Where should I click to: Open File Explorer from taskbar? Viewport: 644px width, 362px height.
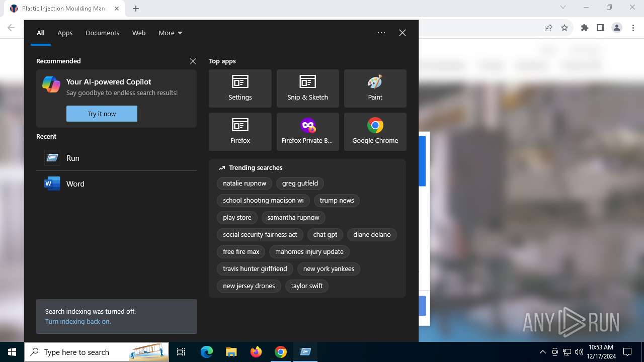pyautogui.click(x=231, y=352)
